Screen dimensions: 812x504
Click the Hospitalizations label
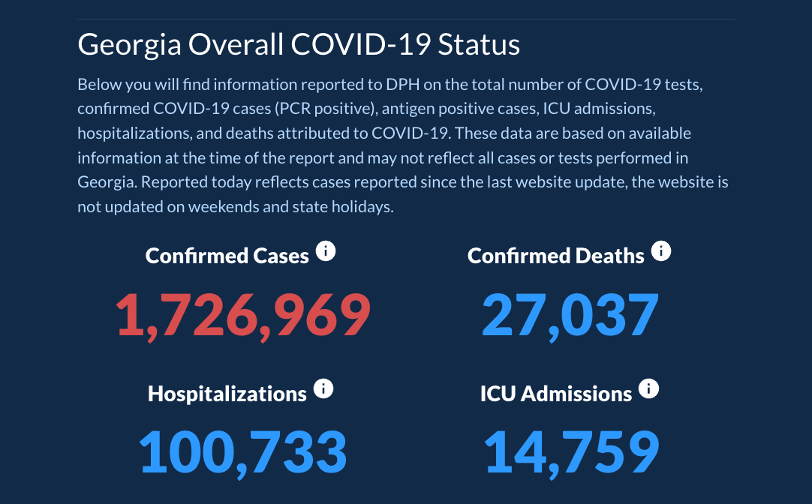pos(227,394)
